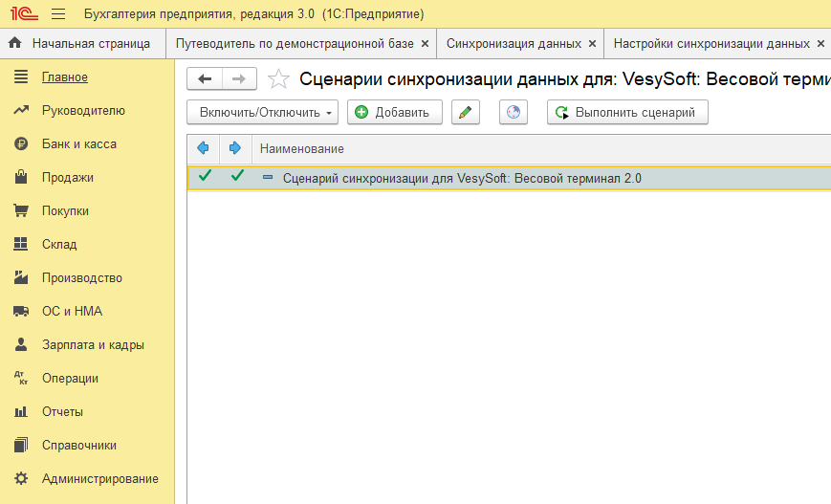Select the VesySoft synchronization scenario row
The height and width of the screenshot is (504, 831).
462,178
